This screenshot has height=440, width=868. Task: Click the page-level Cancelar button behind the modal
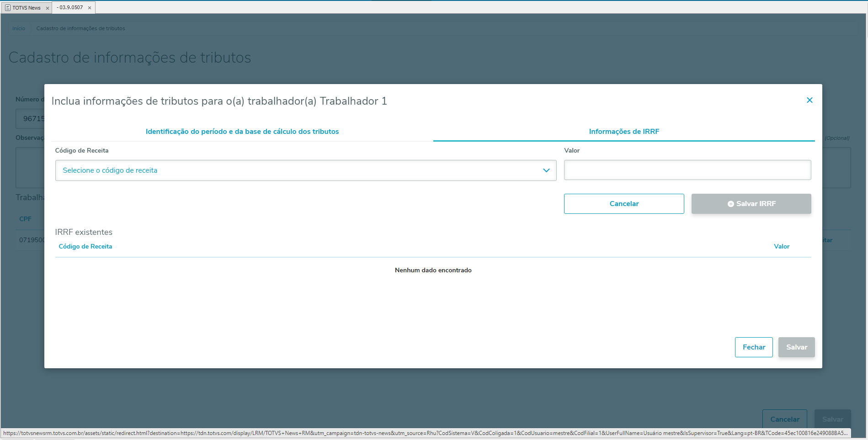click(785, 419)
